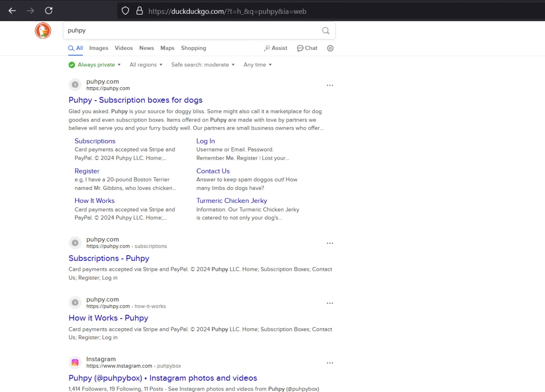Click the browser address bar URL
Image resolution: width=545 pixels, height=392 pixels.
coord(227,11)
